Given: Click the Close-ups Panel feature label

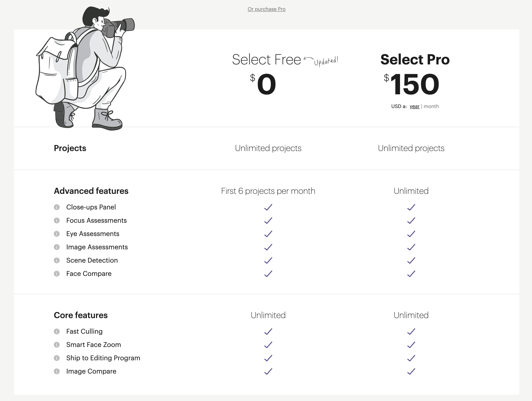Looking at the screenshot, I should [91, 207].
